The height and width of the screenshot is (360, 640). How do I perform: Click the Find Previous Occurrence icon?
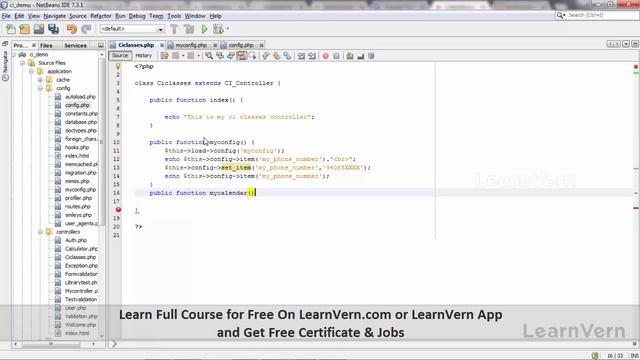(x=220, y=56)
